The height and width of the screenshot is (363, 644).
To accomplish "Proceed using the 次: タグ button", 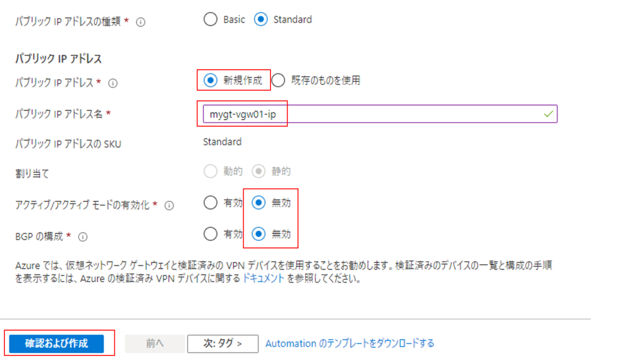I will pyautogui.click(x=222, y=344).
